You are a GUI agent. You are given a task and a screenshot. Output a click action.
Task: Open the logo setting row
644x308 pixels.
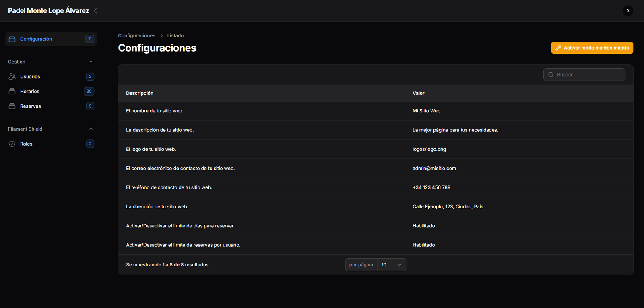[151, 149]
